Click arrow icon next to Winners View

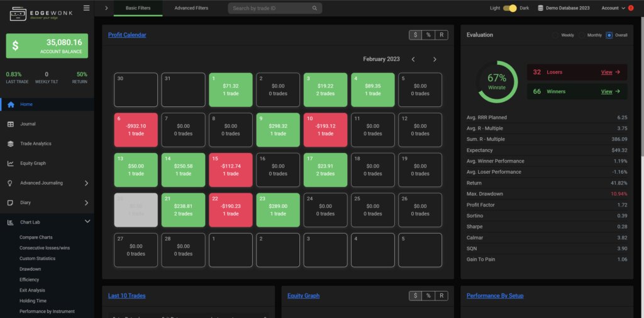point(618,91)
